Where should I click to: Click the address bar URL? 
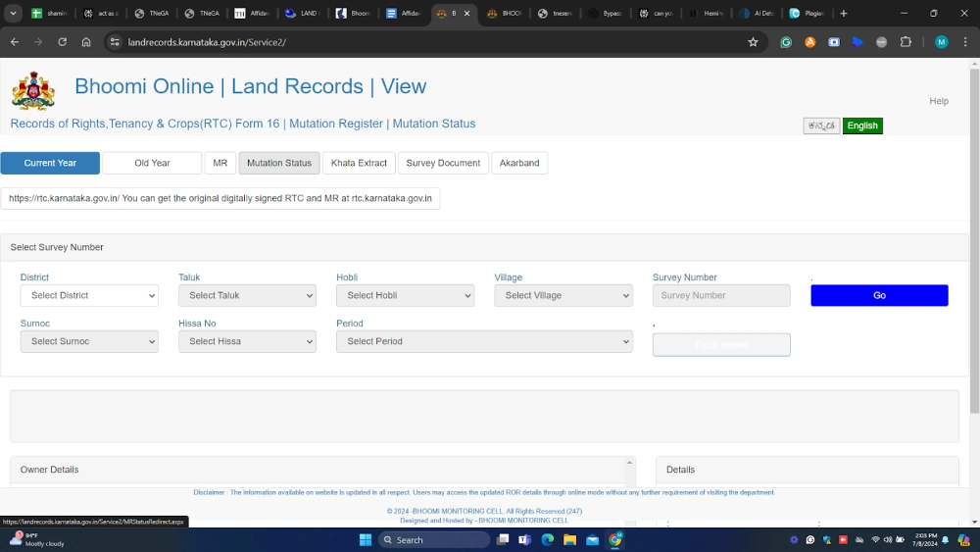207,42
